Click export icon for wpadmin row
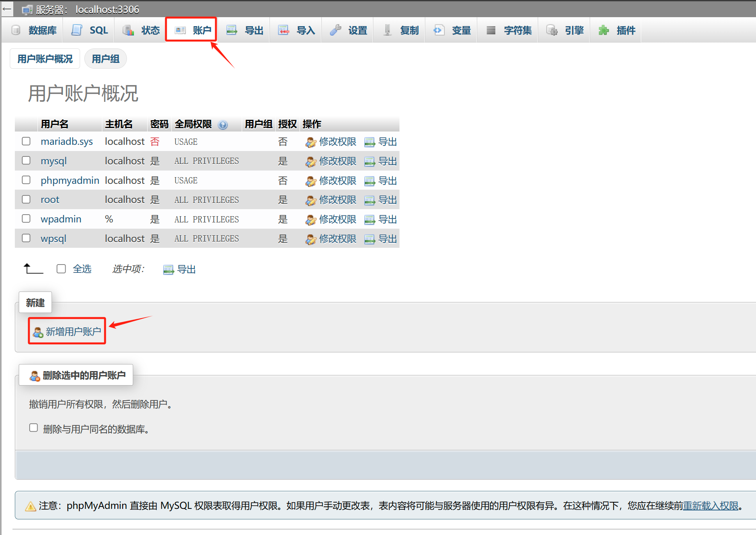This screenshot has height=535, width=756. 369,220
